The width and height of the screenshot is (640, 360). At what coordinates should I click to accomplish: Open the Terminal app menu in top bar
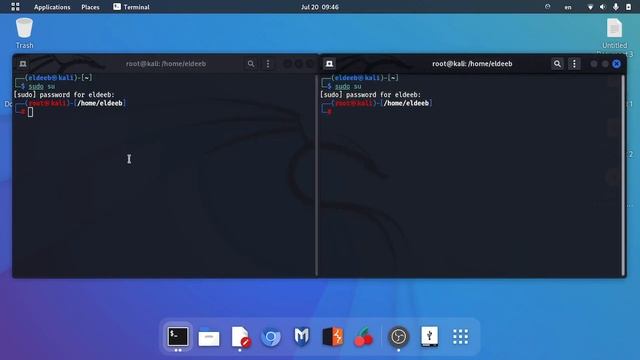tap(131, 7)
